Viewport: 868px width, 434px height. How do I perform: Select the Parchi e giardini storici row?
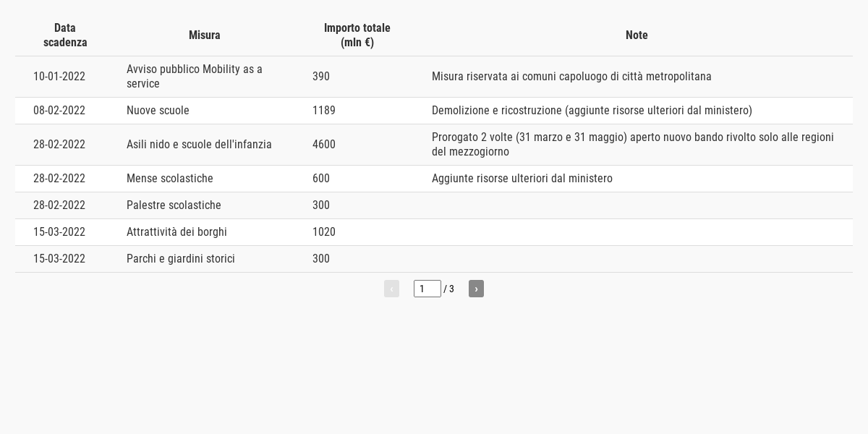click(434, 259)
